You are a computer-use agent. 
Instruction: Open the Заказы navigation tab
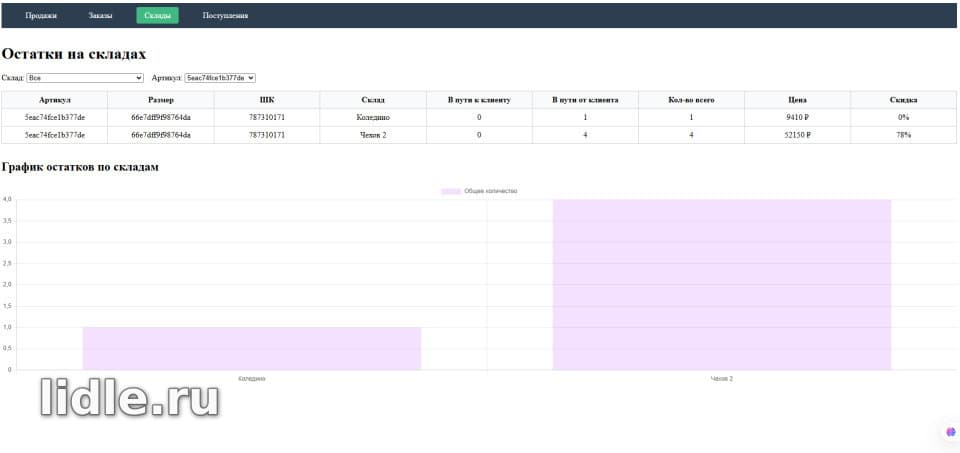100,16
